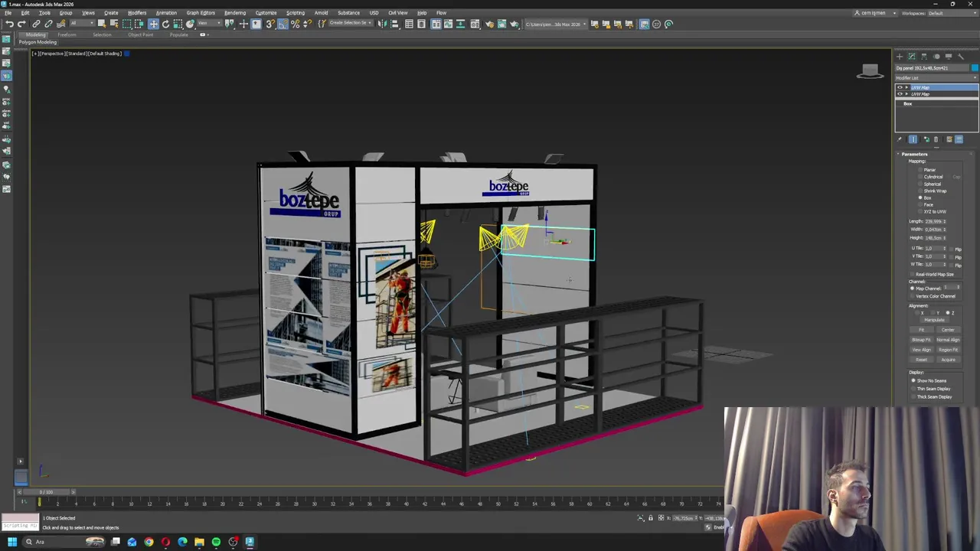The width and height of the screenshot is (980, 551).
Task: Enable the Real-World Map Size checkbox
Action: click(x=913, y=274)
